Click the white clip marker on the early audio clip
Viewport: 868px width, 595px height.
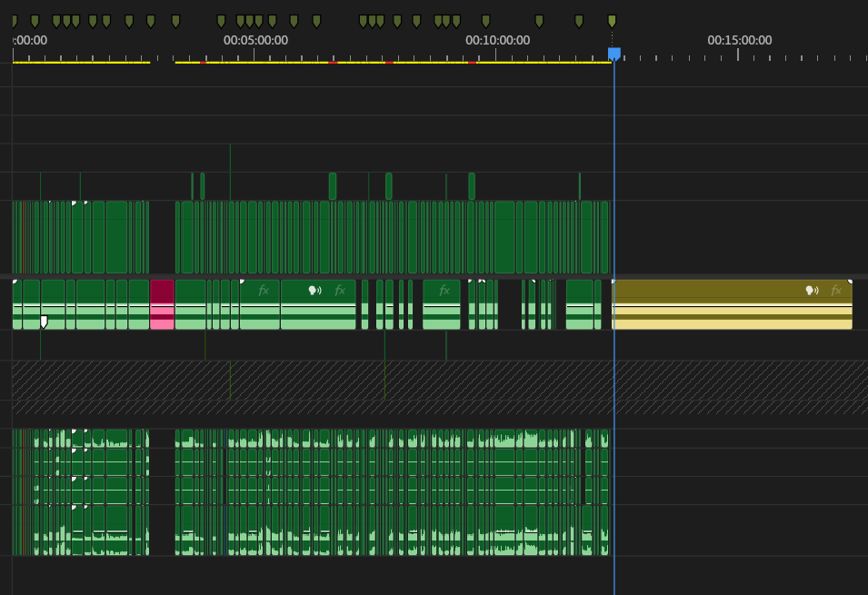44,322
